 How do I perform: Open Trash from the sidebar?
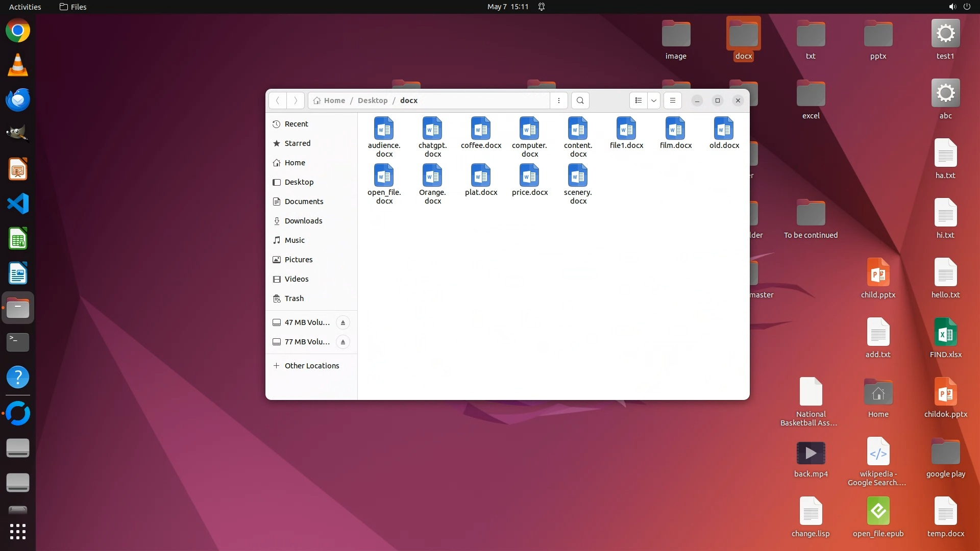(294, 298)
